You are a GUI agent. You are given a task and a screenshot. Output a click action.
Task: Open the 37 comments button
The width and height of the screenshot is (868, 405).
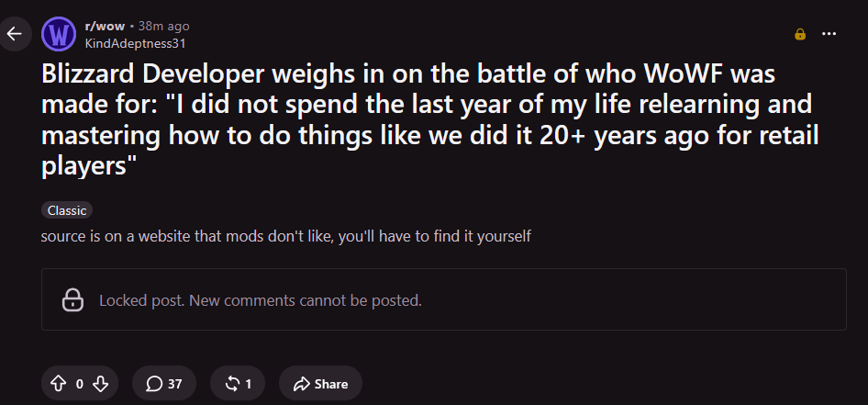click(x=164, y=383)
